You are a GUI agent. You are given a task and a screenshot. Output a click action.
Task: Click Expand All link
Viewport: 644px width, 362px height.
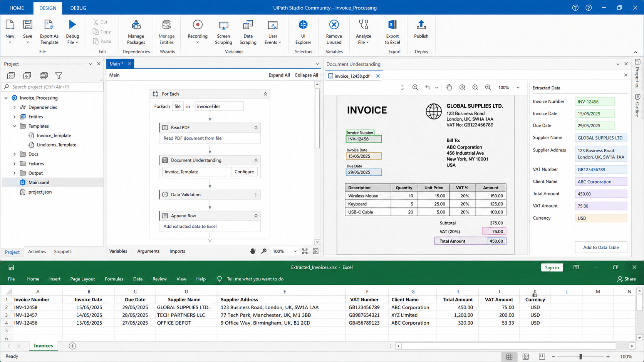pos(279,75)
